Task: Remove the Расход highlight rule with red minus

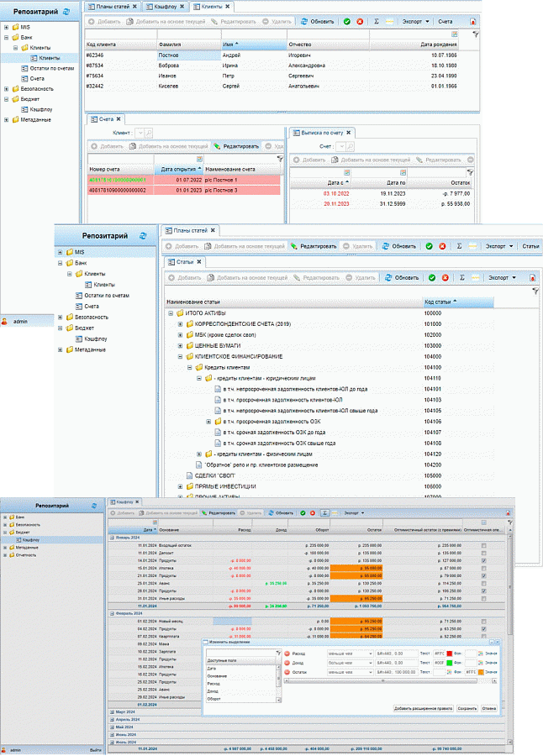Action: [287, 654]
